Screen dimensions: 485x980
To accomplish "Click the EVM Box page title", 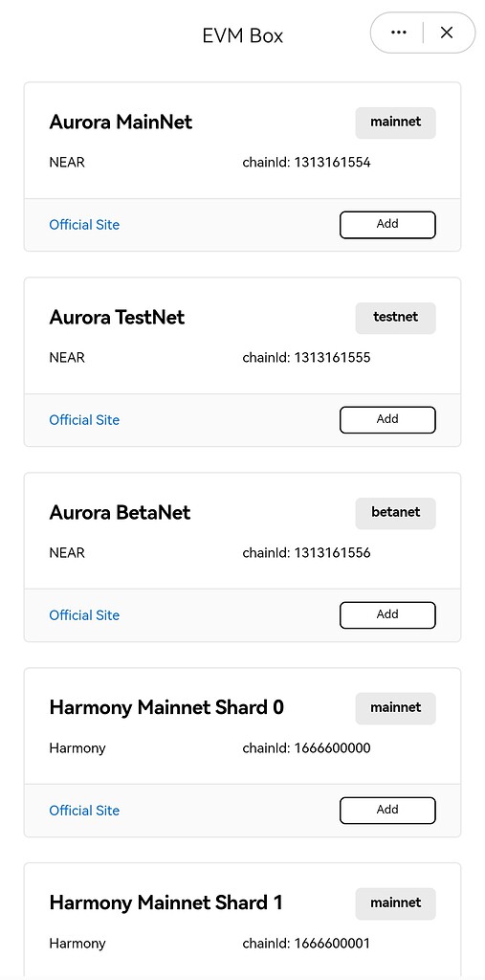I will coord(243,35).
